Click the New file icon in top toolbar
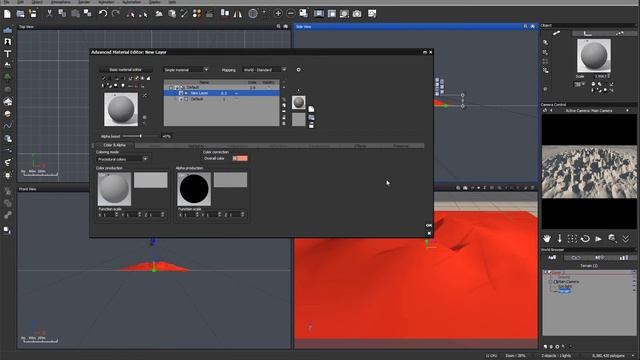Viewport: 640px width, 360px height. pos(7,14)
